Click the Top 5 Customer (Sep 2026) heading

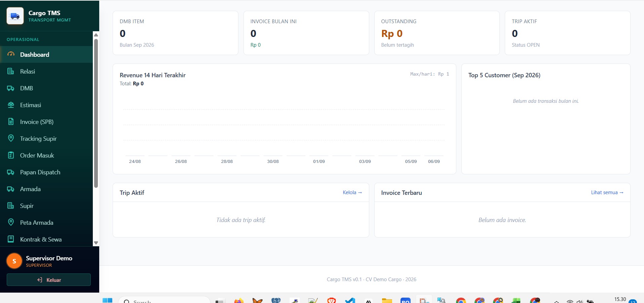504,75
